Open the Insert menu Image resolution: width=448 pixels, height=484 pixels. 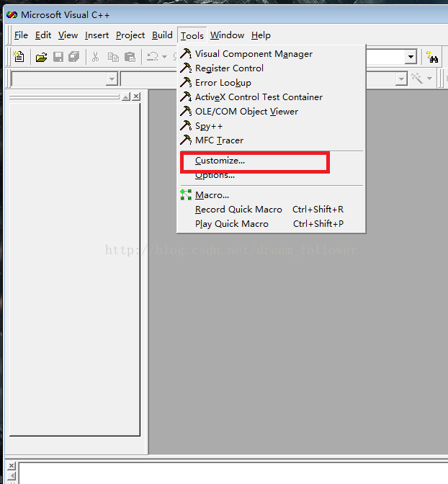pyautogui.click(x=97, y=35)
